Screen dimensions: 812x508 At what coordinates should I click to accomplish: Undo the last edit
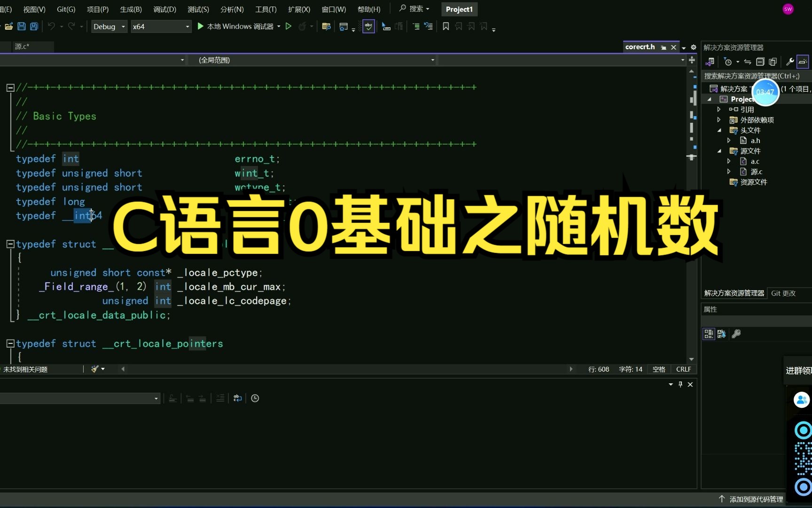(x=51, y=26)
